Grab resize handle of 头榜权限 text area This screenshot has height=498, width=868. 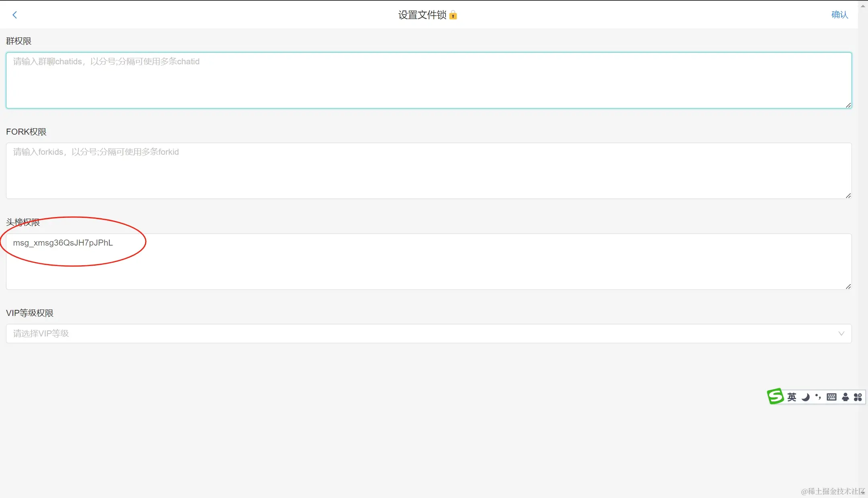coord(848,287)
